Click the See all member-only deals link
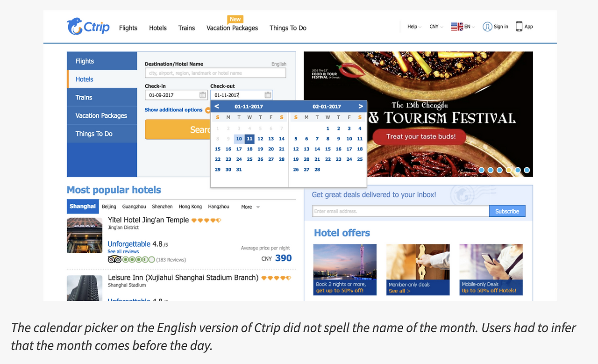 (x=399, y=291)
